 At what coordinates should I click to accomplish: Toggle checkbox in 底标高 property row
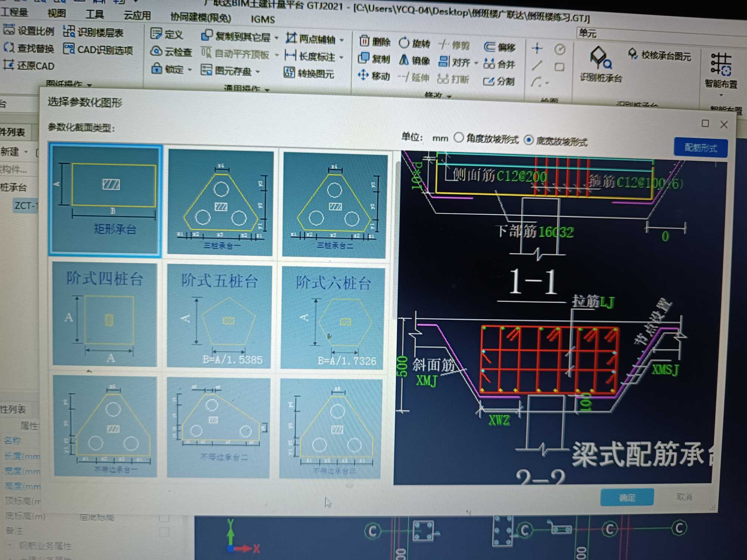point(164,517)
